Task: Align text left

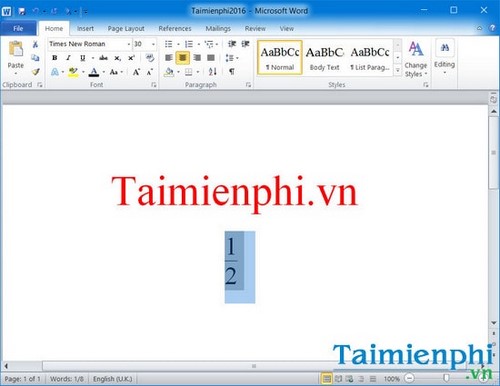Action: pyautogui.click(x=169, y=58)
